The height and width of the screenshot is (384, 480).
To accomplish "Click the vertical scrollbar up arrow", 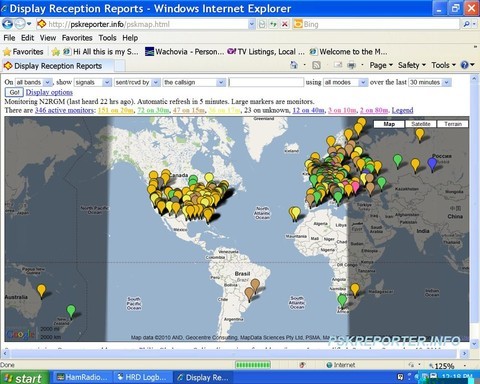I will point(474,79).
